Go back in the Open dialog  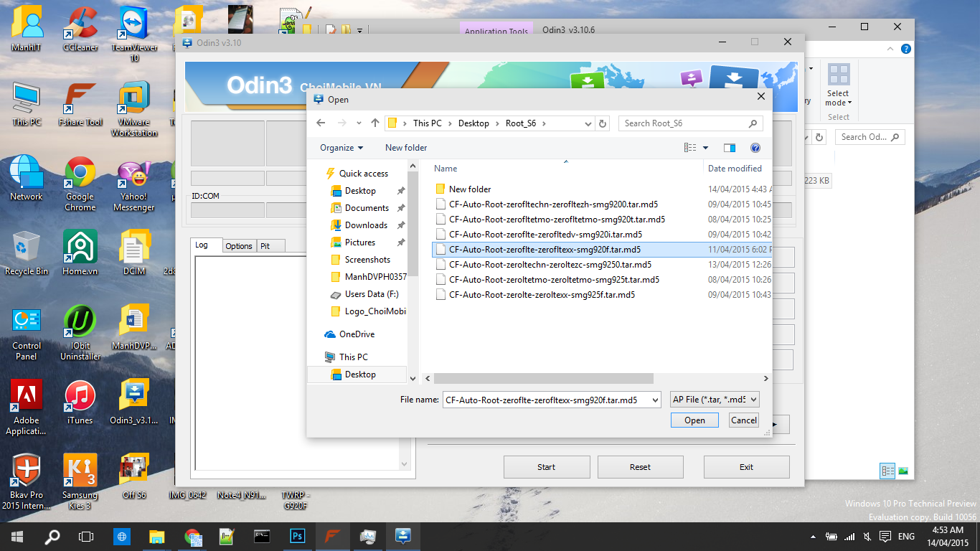pyautogui.click(x=321, y=123)
